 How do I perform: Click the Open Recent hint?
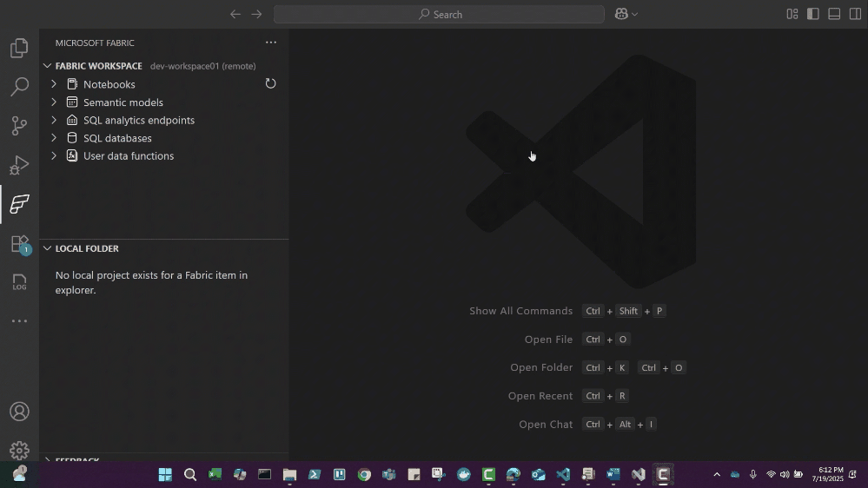540,396
